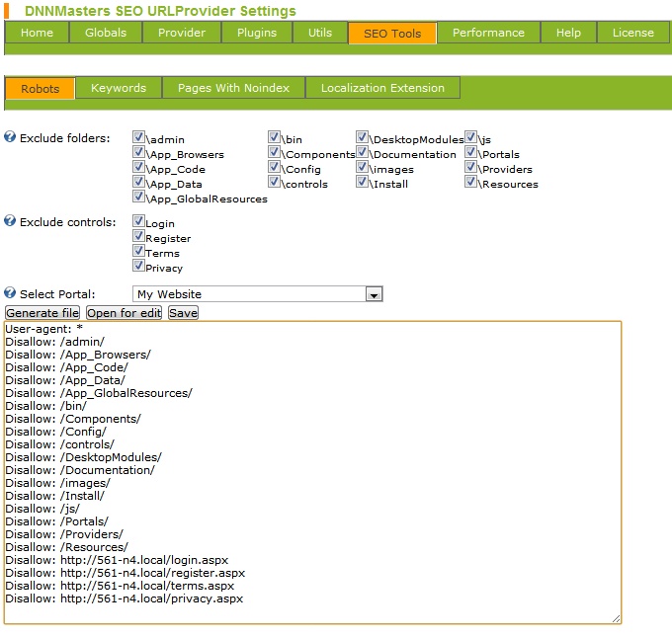Click the 'Disallow: /bin/' line

pos(45,406)
